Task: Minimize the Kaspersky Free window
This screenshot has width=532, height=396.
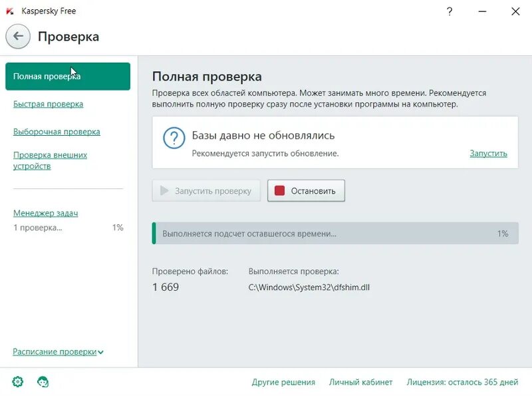Action: (x=482, y=11)
